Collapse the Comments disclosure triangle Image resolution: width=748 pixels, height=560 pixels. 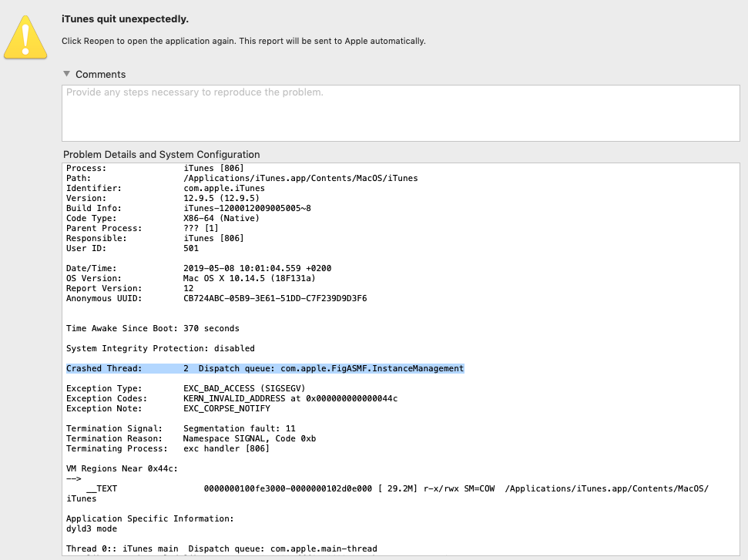[x=67, y=74]
